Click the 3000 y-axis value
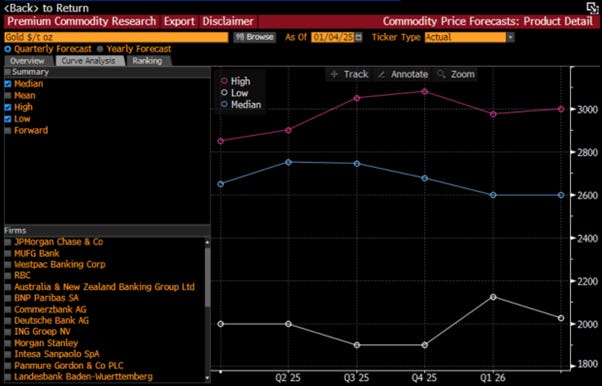 click(588, 109)
